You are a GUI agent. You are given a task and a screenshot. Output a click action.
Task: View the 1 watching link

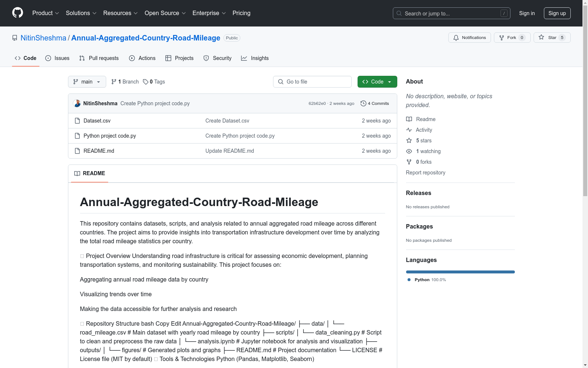pyautogui.click(x=423, y=151)
